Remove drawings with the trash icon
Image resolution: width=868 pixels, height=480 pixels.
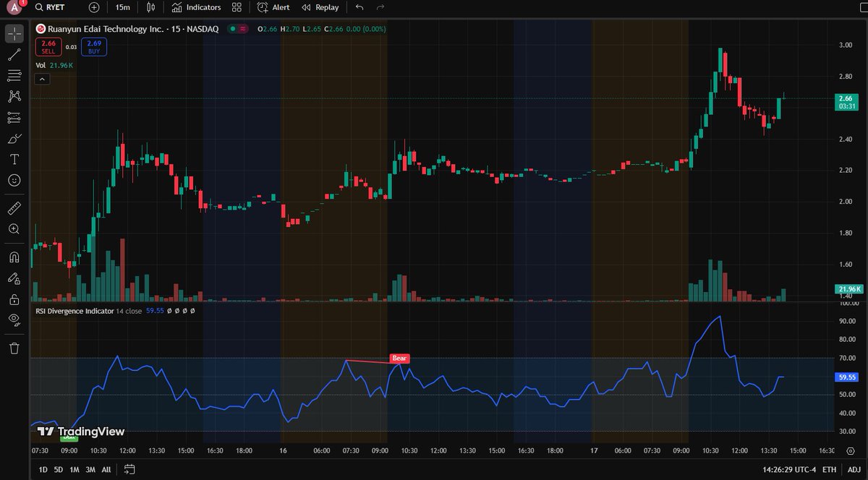pyautogui.click(x=14, y=348)
